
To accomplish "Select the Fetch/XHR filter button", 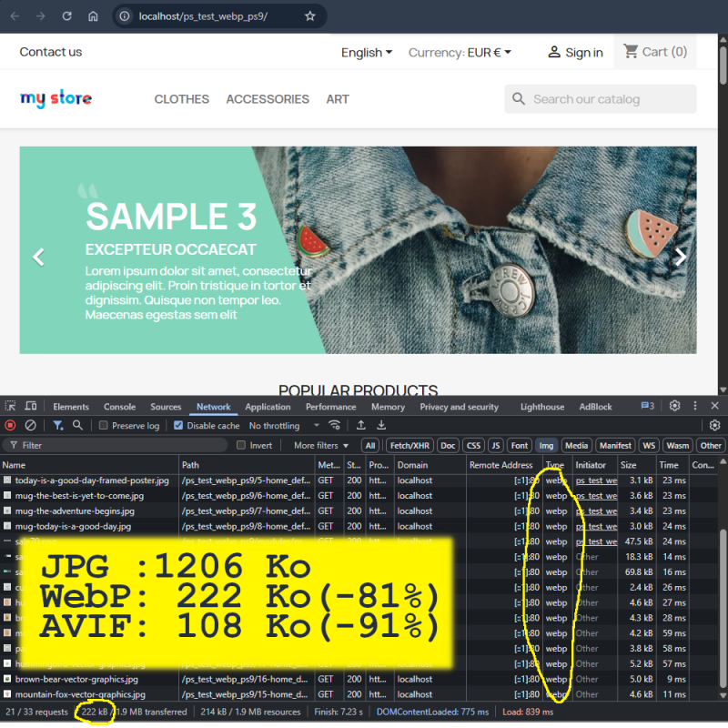I will tap(411, 445).
